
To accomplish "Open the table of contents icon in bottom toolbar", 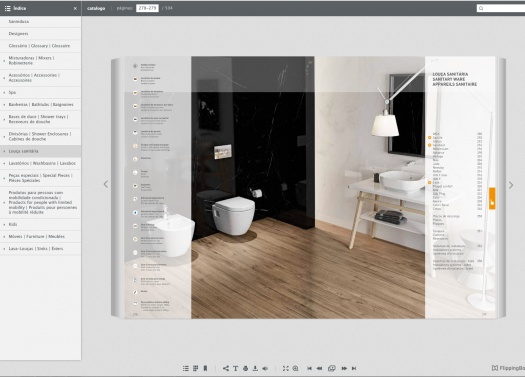I will coord(186,368).
